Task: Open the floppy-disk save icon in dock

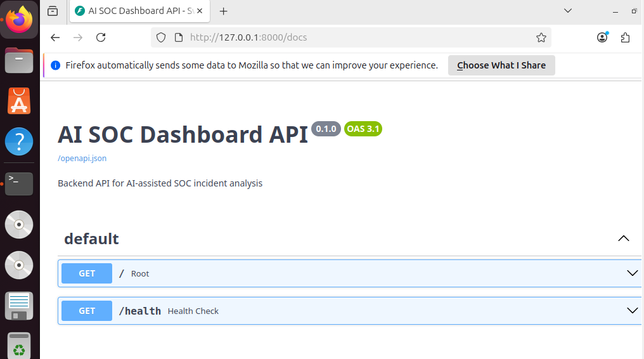Action: tap(19, 306)
